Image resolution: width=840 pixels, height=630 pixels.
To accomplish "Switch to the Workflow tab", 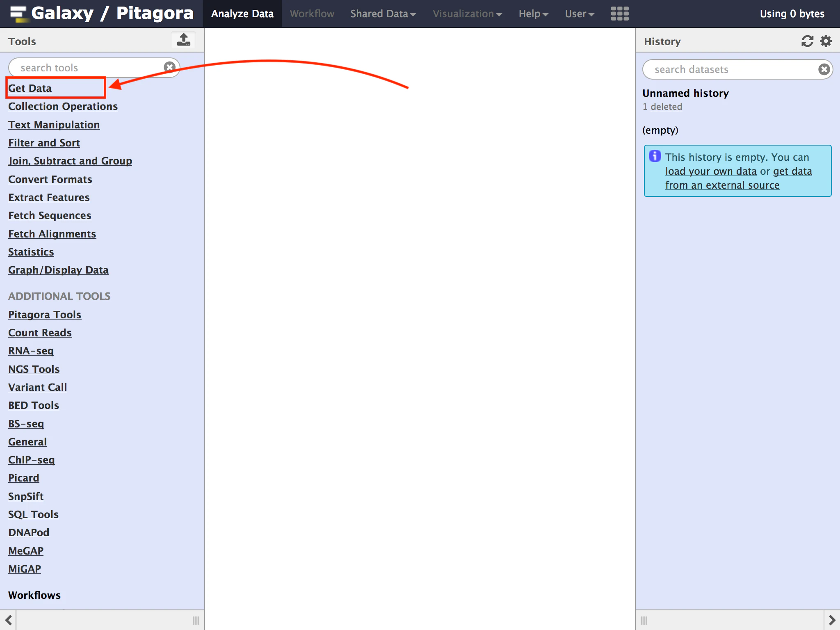I will (x=312, y=14).
